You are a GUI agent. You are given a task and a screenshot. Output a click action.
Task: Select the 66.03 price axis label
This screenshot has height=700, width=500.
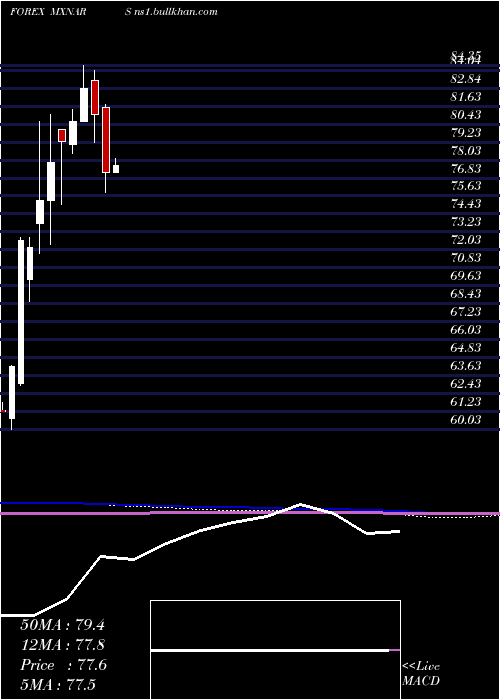(x=466, y=329)
